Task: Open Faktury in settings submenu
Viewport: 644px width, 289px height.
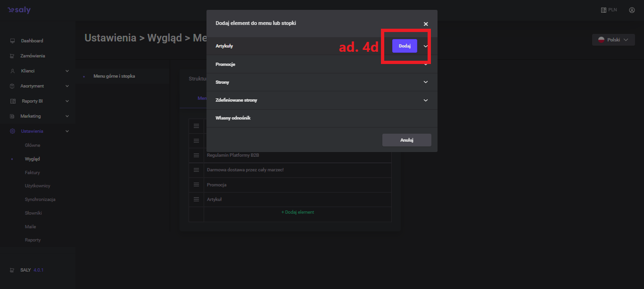Action: 33,173
